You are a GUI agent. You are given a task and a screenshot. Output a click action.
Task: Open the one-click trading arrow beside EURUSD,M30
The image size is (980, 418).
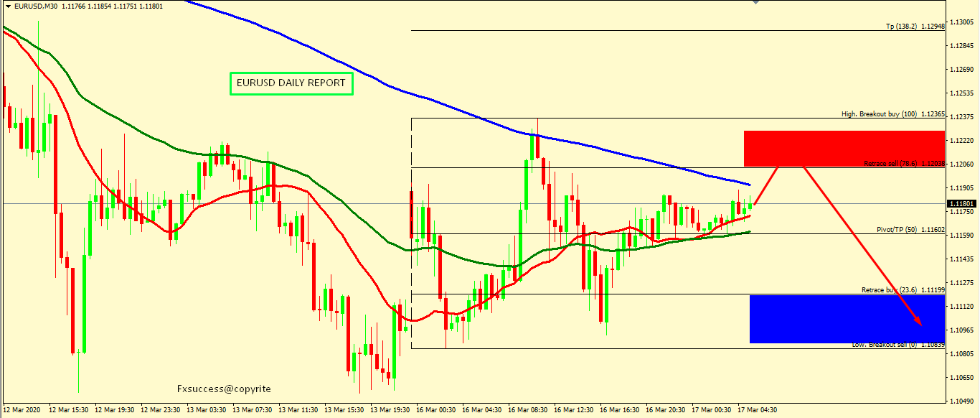8,6
